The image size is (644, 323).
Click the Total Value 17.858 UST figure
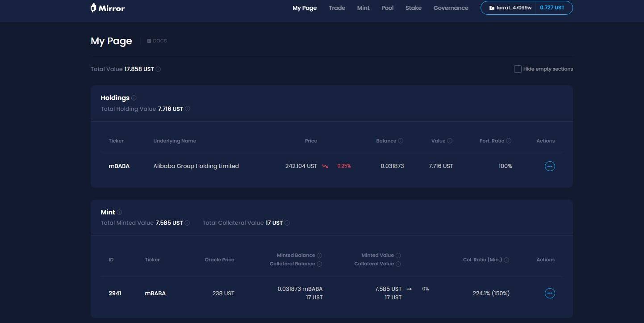pyautogui.click(x=139, y=69)
